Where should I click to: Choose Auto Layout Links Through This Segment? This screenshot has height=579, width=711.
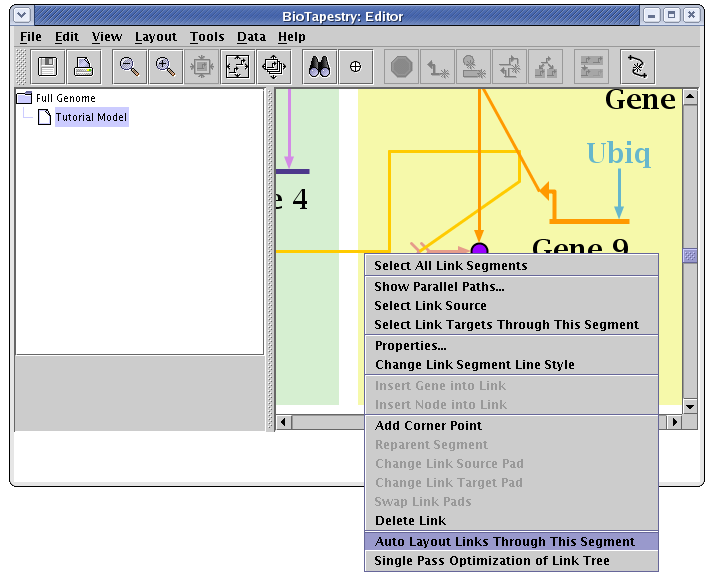coord(504,541)
